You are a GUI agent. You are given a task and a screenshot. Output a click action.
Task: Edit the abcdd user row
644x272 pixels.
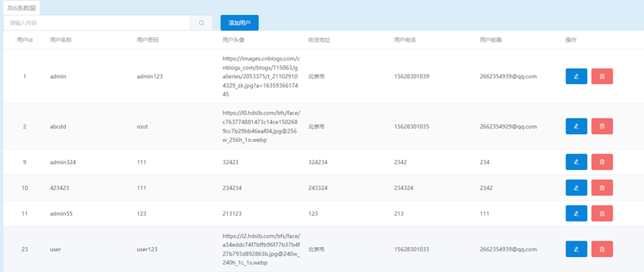tap(576, 126)
